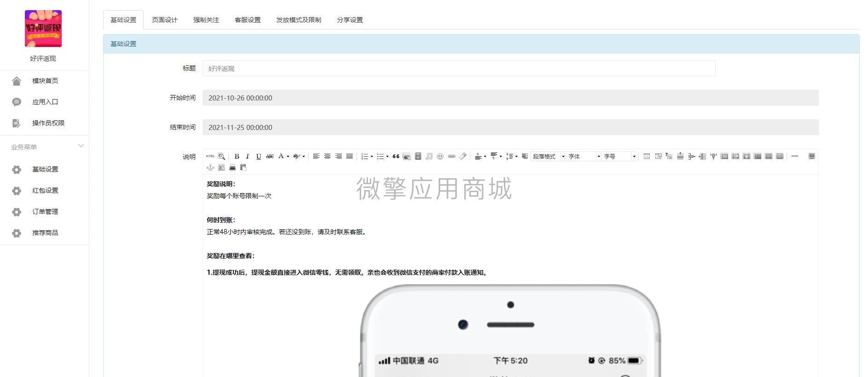
Task: Click the 标题 title input field
Action: 459,68
